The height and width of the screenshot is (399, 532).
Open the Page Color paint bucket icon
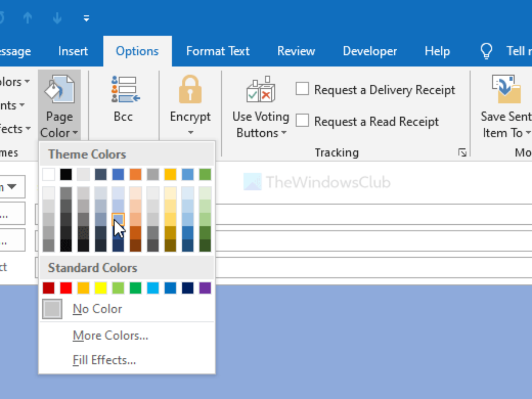pos(59,90)
